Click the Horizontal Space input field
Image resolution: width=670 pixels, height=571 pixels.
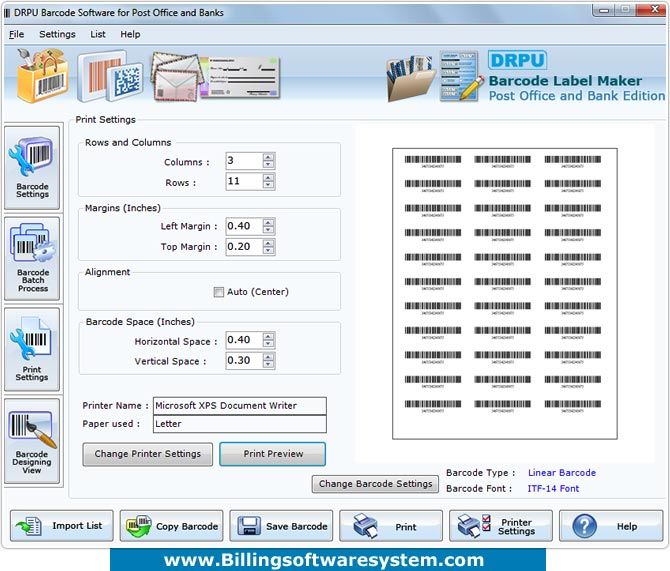(x=244, y=340)
